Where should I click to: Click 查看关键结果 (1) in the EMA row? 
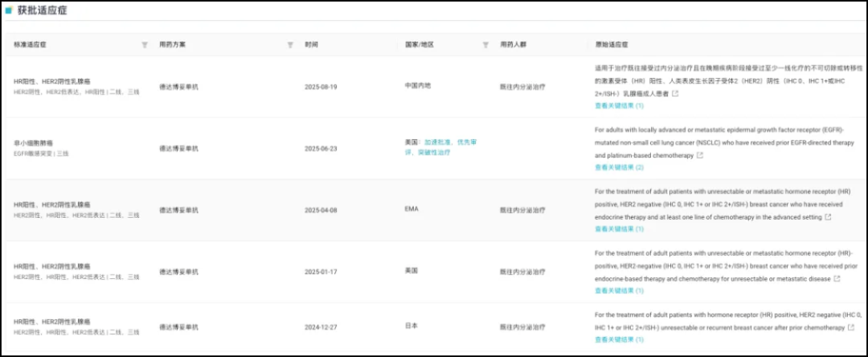coord(619,228)
